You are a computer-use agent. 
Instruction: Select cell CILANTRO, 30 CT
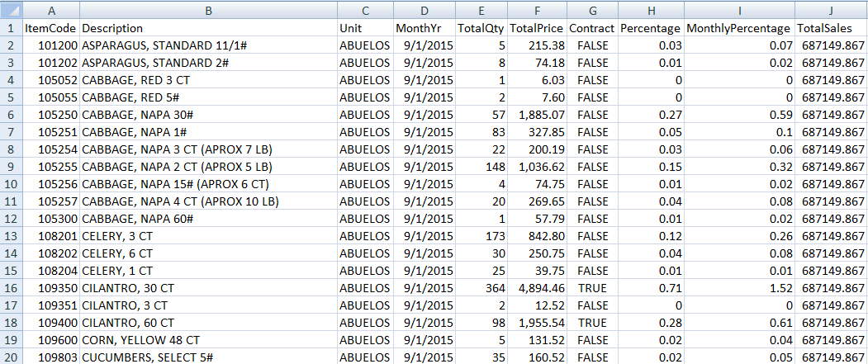pos(209,288)
